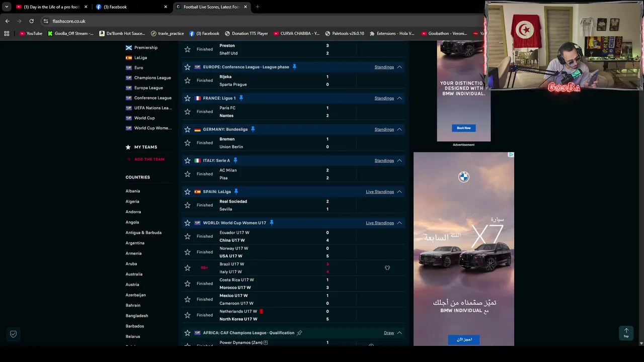Star the Brazil U17 W vs Italy live match

(187, 268)
